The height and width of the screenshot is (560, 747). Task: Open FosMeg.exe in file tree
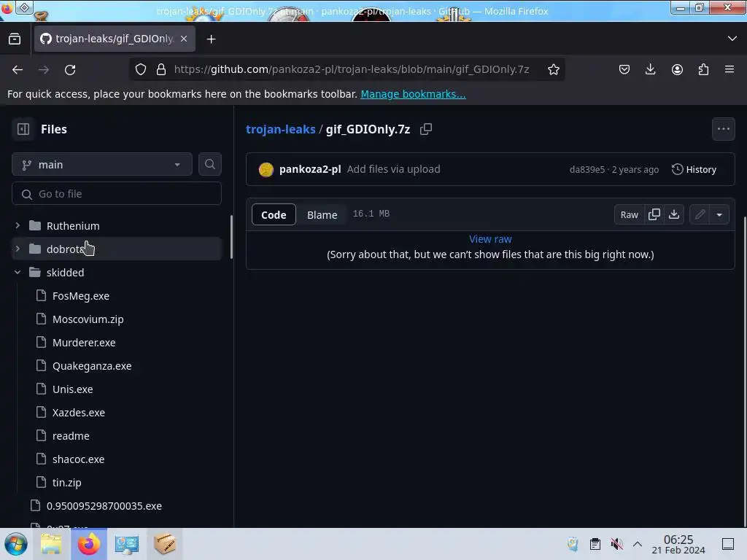tap(80, 296)
